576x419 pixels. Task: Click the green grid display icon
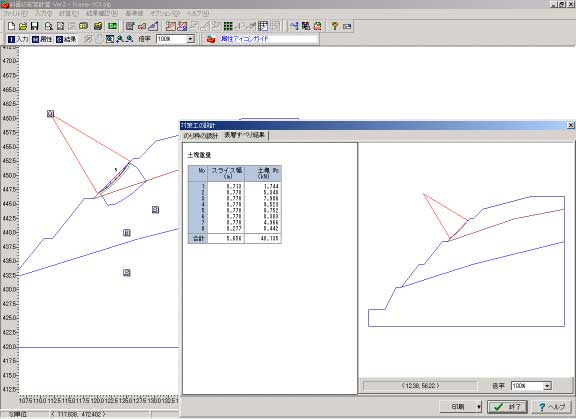coord(228,26)
